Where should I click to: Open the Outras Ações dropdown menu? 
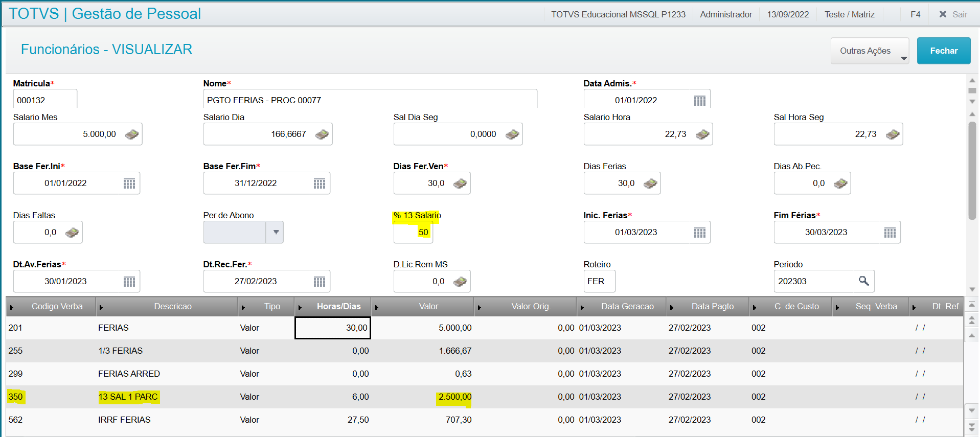click(870, 51)
